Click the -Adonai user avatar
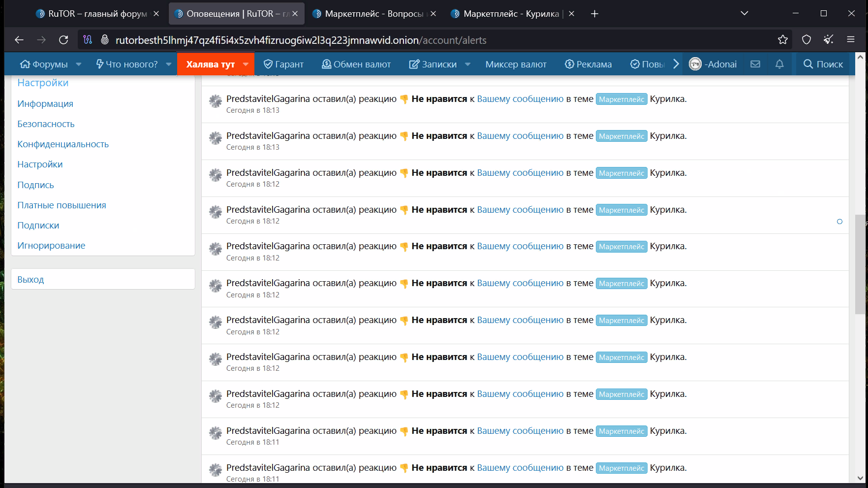Viewport: 868px width, 488px height. point(695,64)
